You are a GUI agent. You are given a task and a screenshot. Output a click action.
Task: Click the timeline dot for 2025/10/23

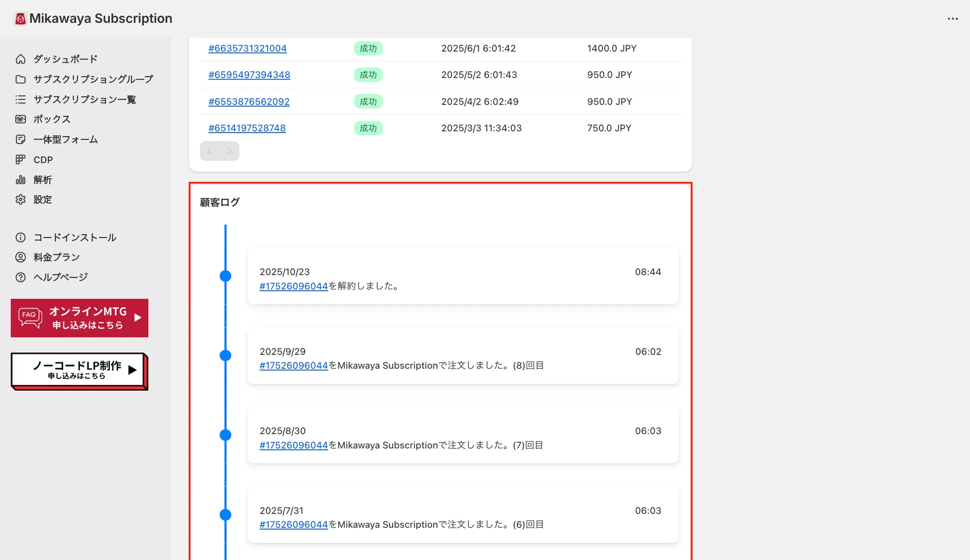[x=225, y=276]
